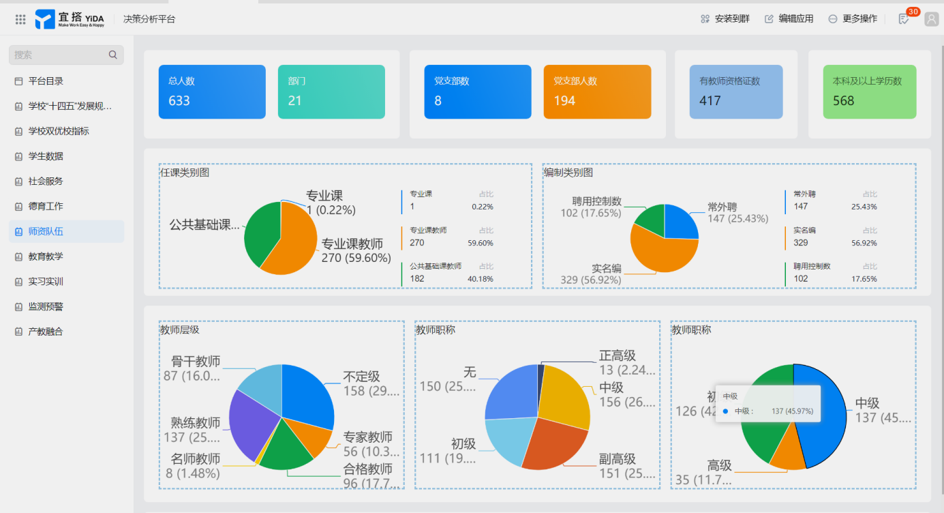The height and width of the screenshot is (513, 944).
Task: Click the 更多操作 button
Action: click(x=852, y=19)
